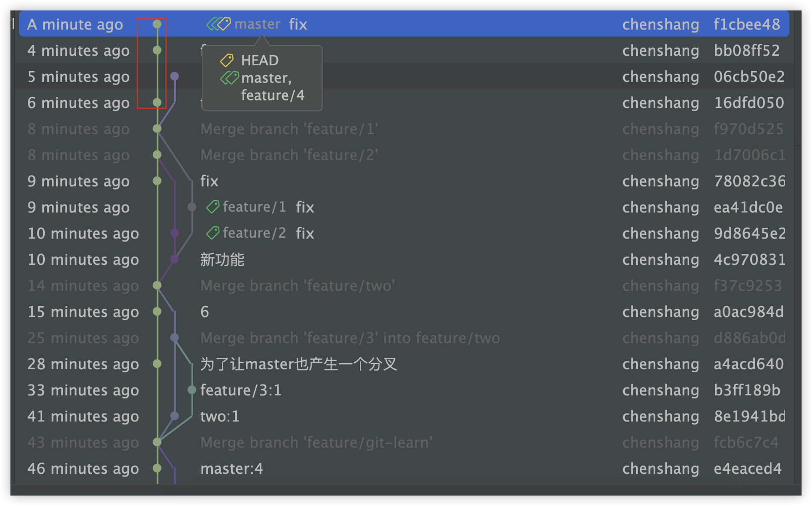This screenshot has width=812, height=506.
Task: Click the gray graph node on ea41dc0e row
Action: click(192, 207)
